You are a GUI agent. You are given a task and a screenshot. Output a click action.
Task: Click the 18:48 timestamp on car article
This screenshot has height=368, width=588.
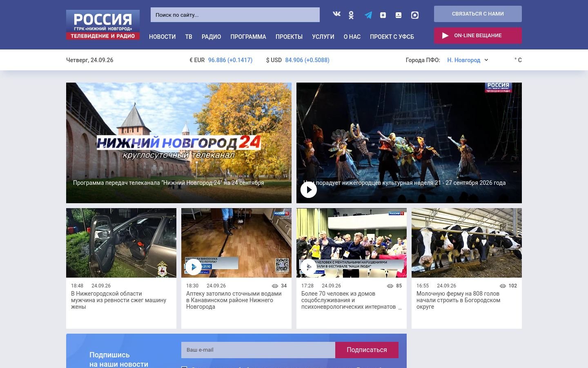coord(77,286)
